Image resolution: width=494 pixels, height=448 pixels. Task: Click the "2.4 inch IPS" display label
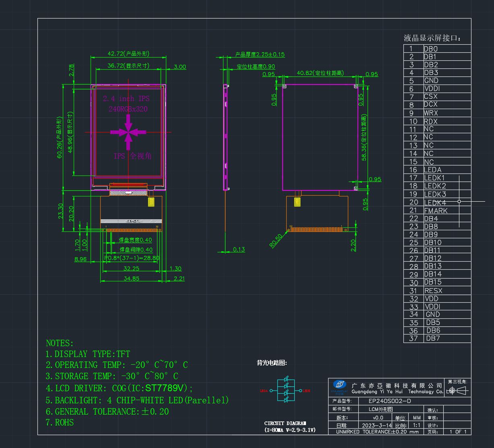tap(126, 99)
